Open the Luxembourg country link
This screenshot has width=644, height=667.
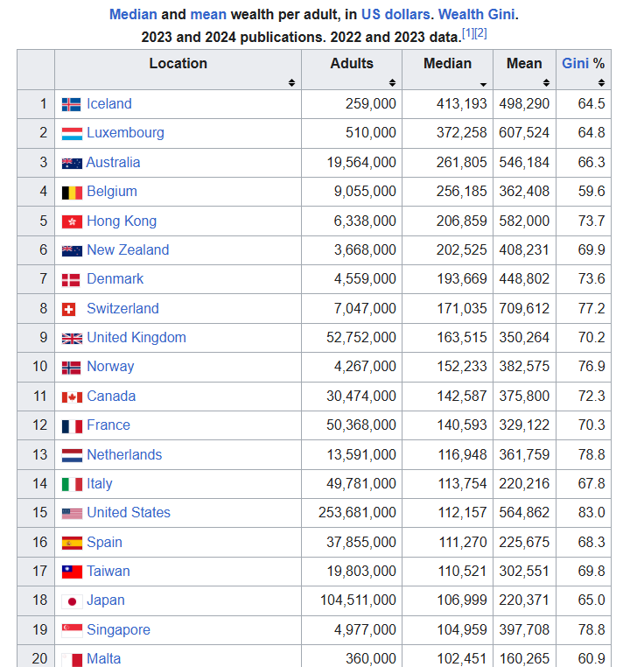coord(125,133)
